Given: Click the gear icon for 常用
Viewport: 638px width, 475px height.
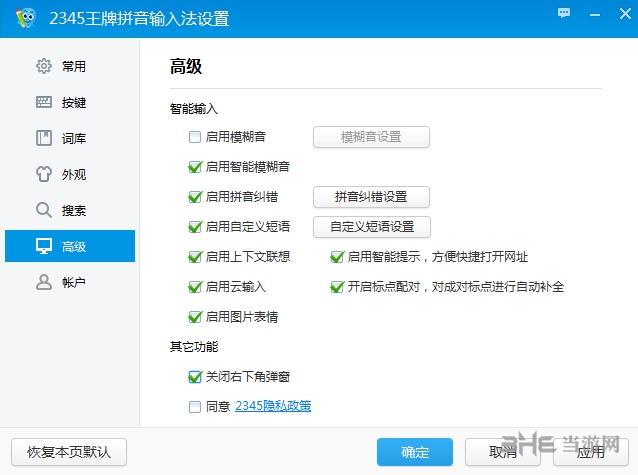Looking at the screenshot, I should pyautogui.click(x=44, y=66).
